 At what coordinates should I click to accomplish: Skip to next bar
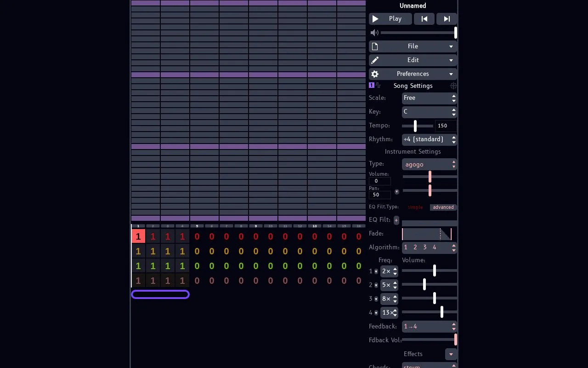tap(447, 19)
